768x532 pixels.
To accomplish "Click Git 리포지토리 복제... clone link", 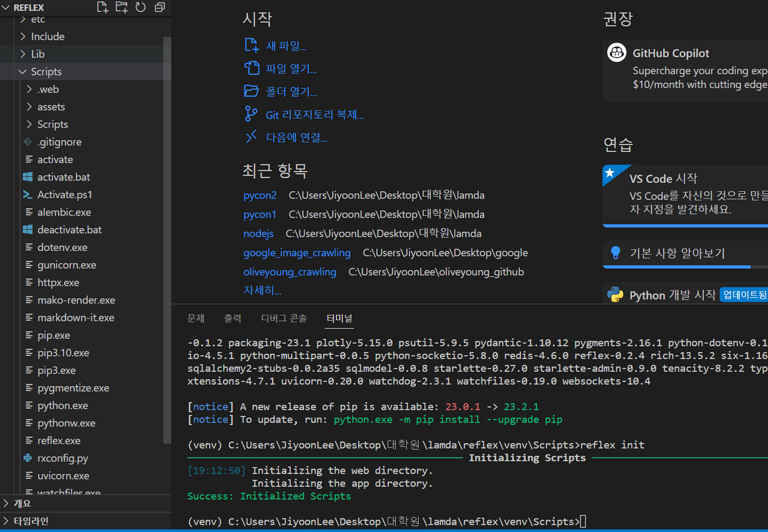I will coord(314,115).
